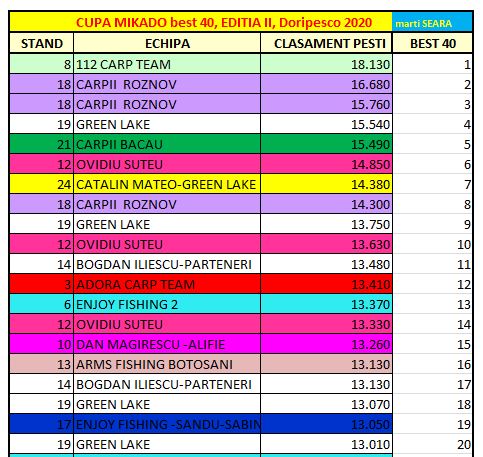
Task: Select OVIDIU SUTEU cell in the 14.850 row
Action: click(167, 164)
